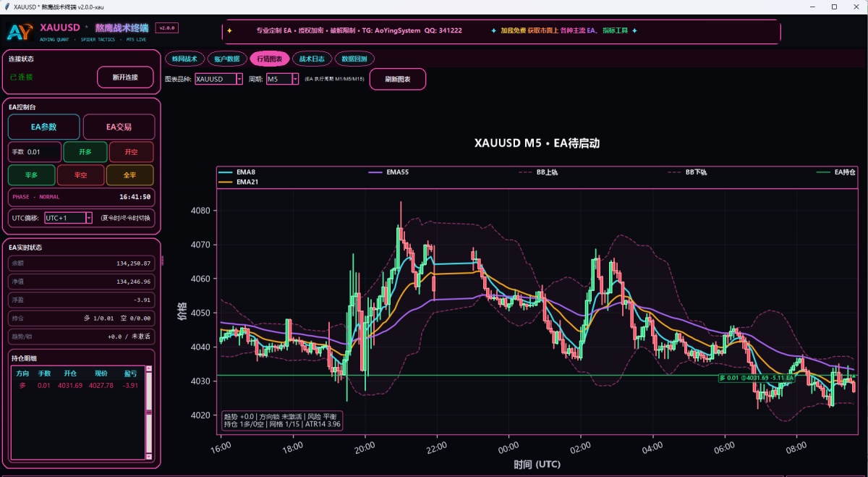
Task: Click the v2.0.0 version badge
Action: [x=167, y=28]
